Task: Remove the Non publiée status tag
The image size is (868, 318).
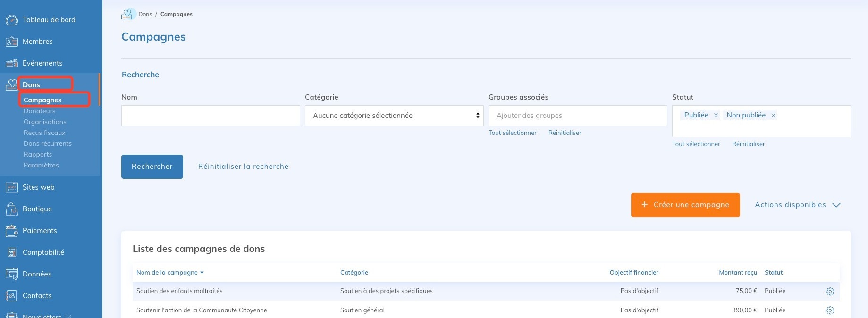Action: tap(773, 115)
